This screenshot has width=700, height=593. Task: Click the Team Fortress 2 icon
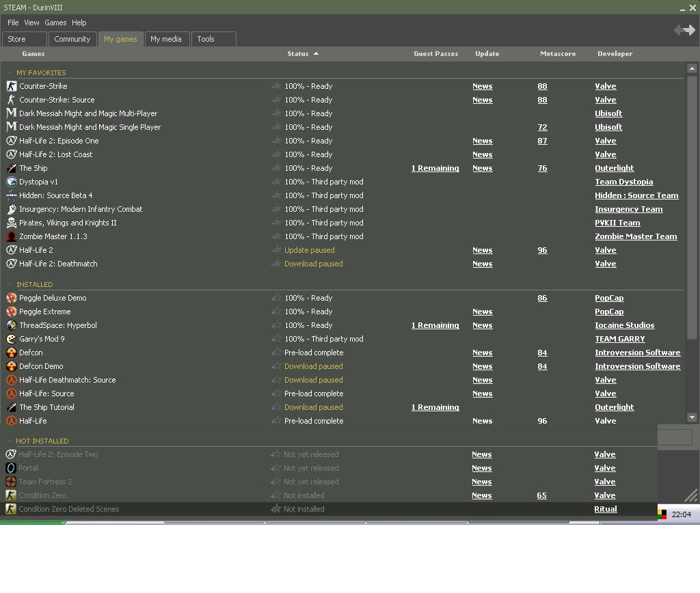[x=11, y=482]
